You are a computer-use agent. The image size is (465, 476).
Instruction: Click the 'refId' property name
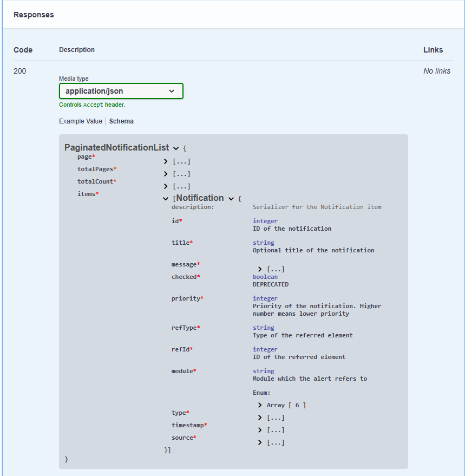(182, 349)
